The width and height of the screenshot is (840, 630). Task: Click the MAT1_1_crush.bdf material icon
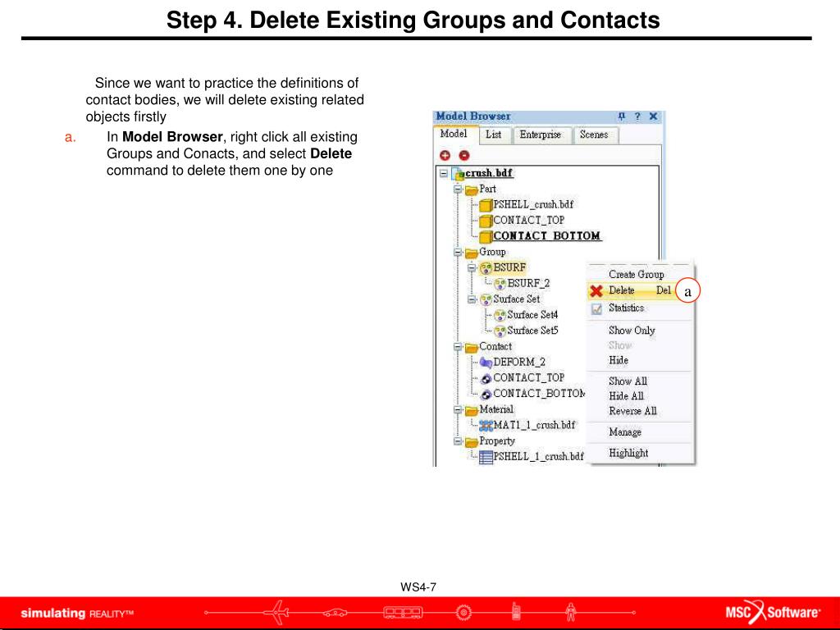click(486, 426)
